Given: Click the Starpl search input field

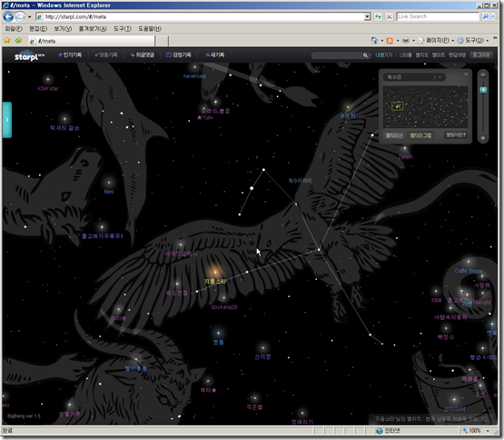Looking at the screenshot, I should pos(337,55).
